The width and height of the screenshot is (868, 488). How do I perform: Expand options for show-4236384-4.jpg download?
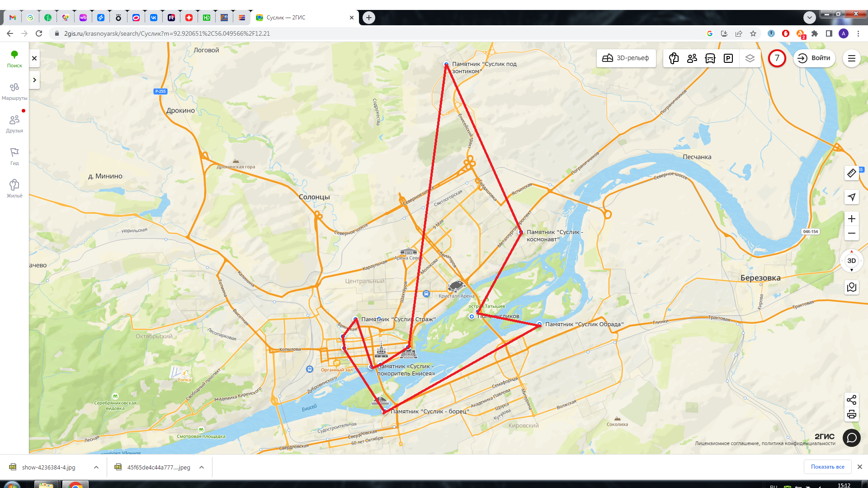96,467
